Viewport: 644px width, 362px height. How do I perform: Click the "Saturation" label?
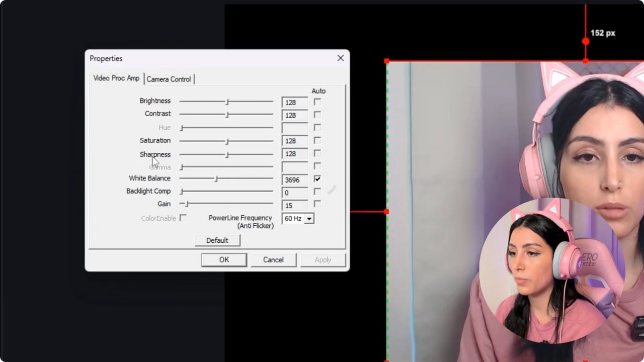155,140
